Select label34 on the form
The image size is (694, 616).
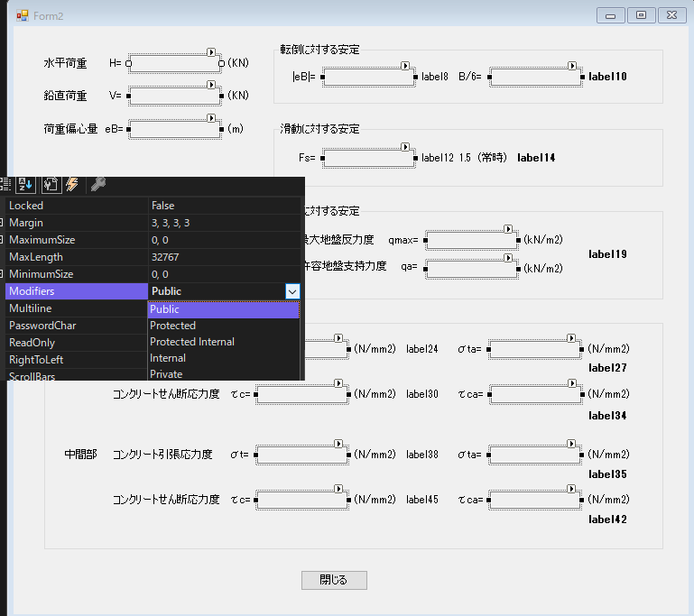607,415
